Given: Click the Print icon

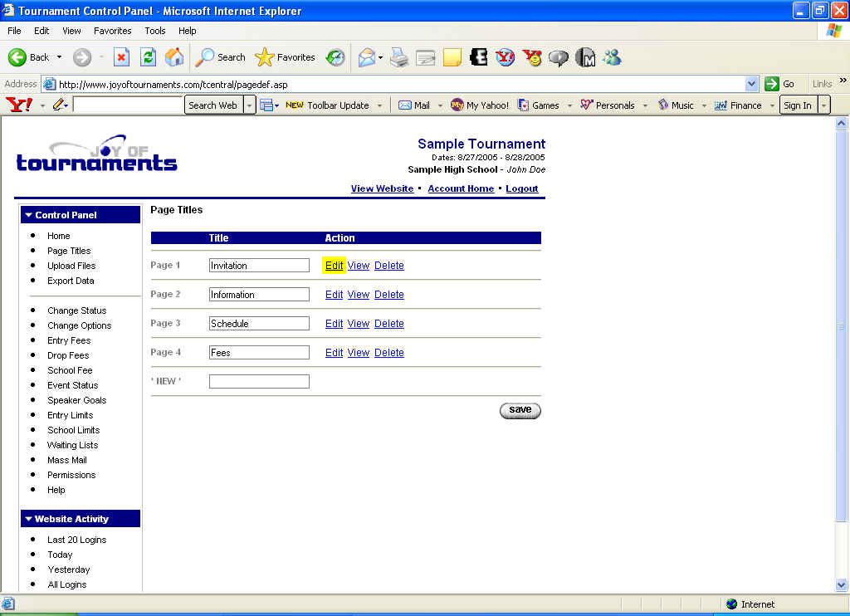Looking at the screenshot, I should [x=399, y=57].
